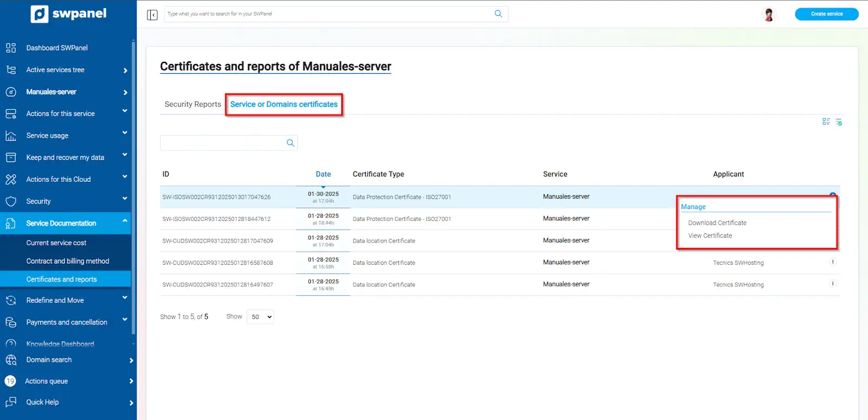Select View Certificate in the Manage menu

pos(710,236)
